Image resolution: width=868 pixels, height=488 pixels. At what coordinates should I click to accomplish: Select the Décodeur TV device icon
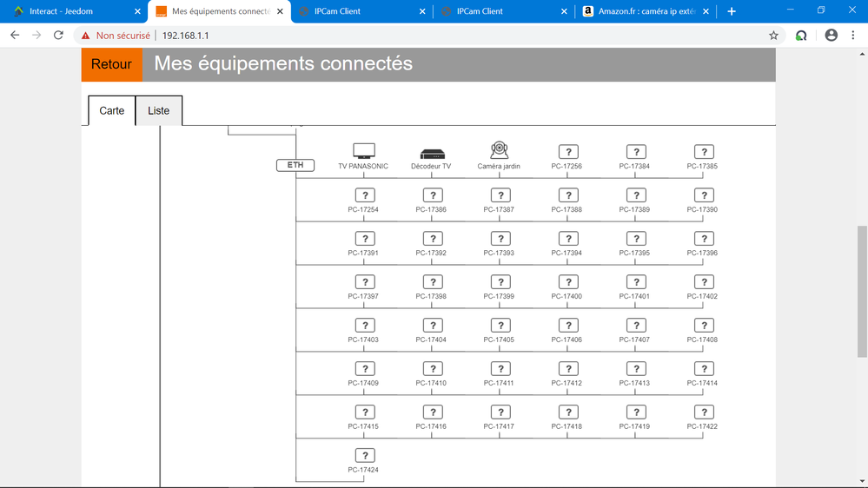pos(433,154)
